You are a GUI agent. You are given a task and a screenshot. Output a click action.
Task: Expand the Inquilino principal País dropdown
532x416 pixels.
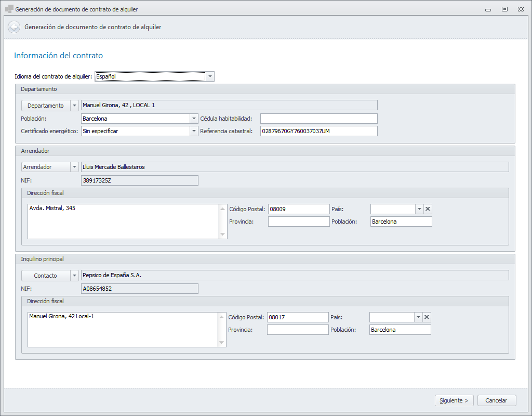pyautogui.click(x=418, y=317)
